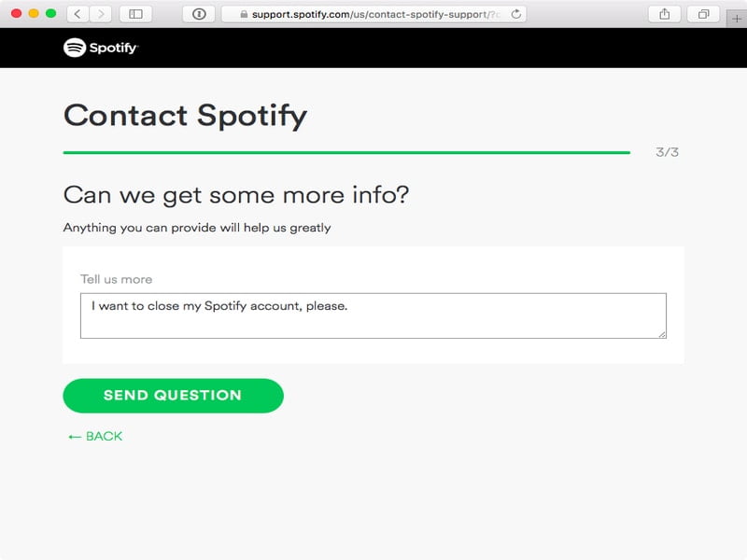Screen dimensions: 747x560
Task: Click the support.spotify.com address field
Action: (x=373, y=15)
